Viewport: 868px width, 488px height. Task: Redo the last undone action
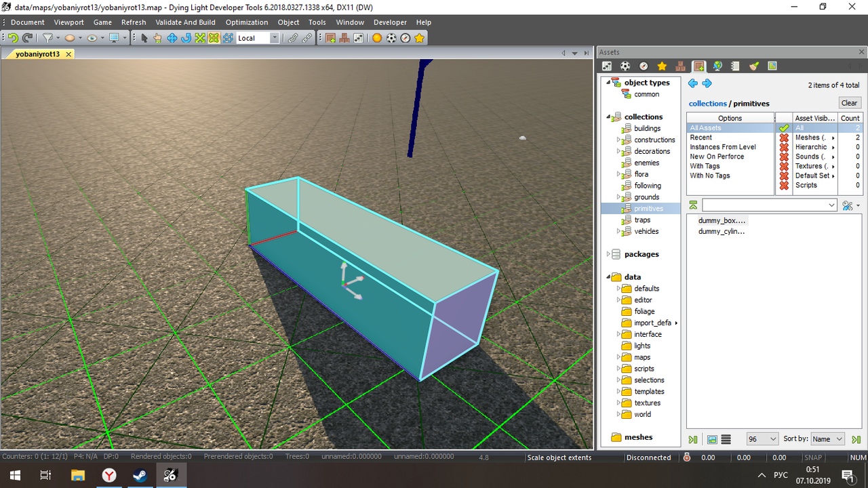[27, 38]
